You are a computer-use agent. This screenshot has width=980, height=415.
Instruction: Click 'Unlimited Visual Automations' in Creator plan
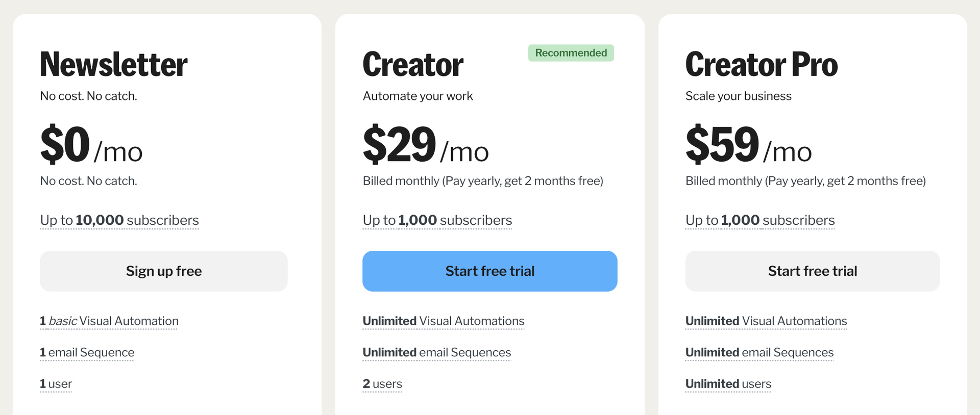(444, 321)
